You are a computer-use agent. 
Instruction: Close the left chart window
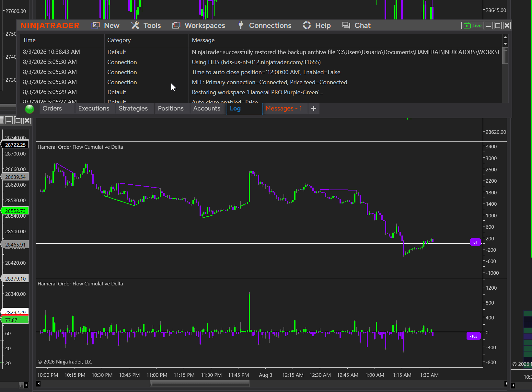27,121
